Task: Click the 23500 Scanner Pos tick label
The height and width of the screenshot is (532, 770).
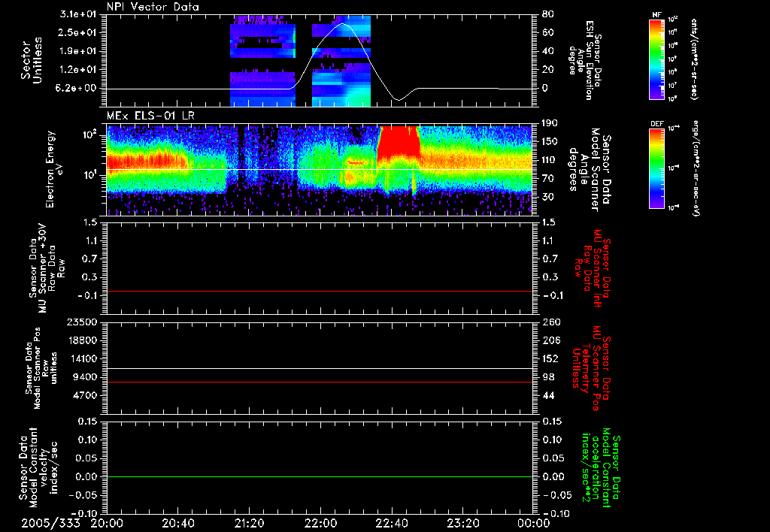Action: pos(83,322)
